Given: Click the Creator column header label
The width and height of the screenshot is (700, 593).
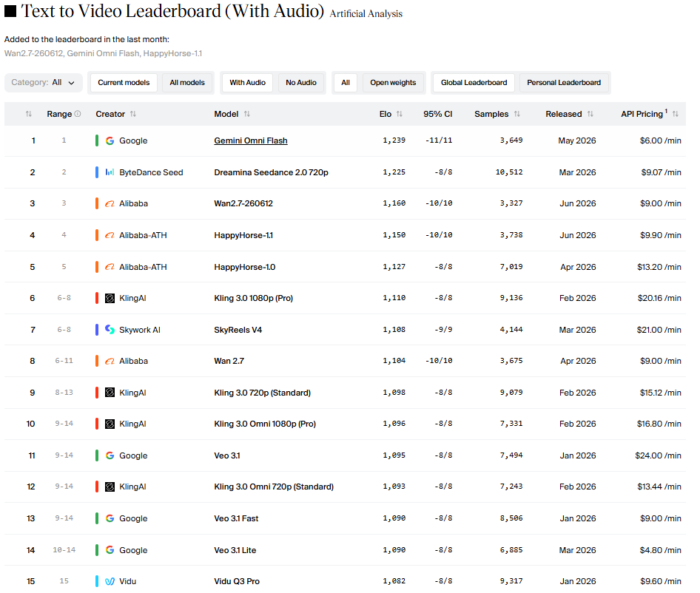Looking at the screenshot, I should point(110,114).
